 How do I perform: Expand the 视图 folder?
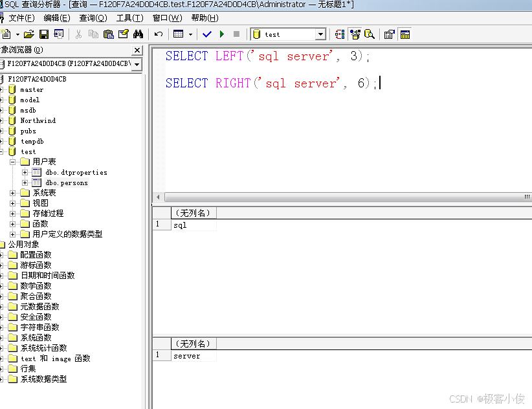pos(12,203)
